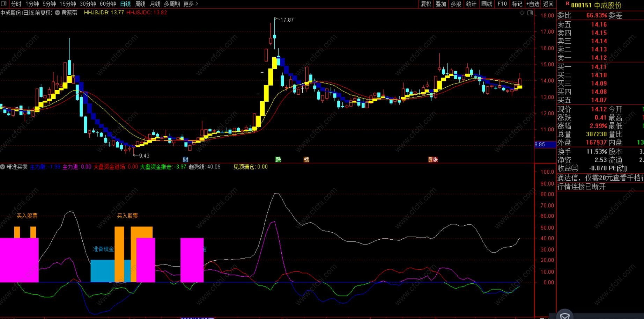Viewport: 644px width, 319px height.
Task: Click the R margin-trading badge beside 000151
Action: 568,4
